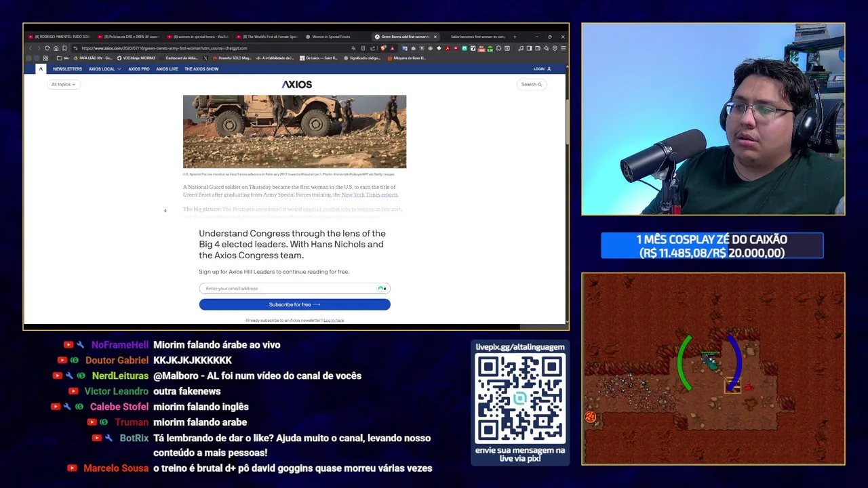Click chat username Marcelo Sousa
The height and width of the screenshot is (488, 868).
(x=116, y=468)
